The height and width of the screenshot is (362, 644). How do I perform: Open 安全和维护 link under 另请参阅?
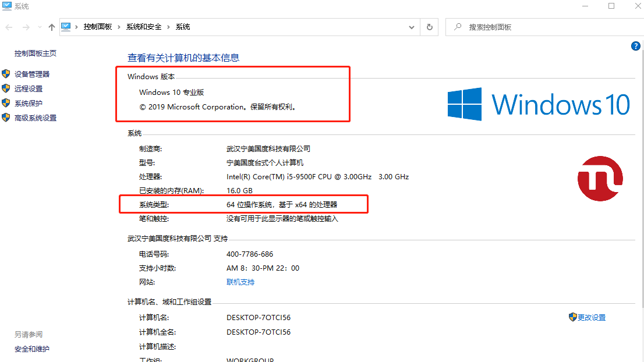(x=32, y=349)
